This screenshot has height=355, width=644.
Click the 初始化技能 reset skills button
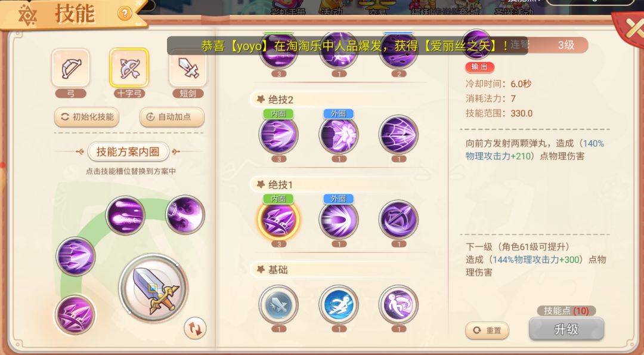pos(86,117)
